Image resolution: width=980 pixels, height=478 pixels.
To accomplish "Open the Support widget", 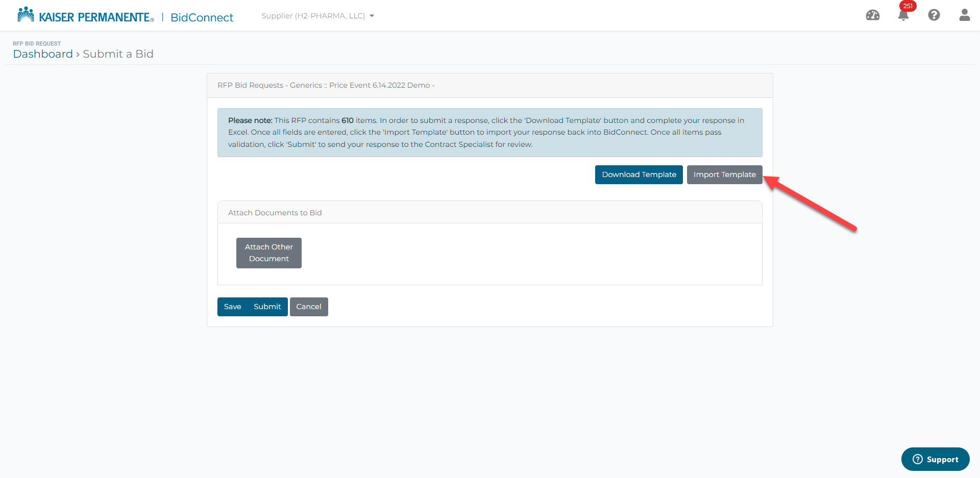I will pos(935,459).
